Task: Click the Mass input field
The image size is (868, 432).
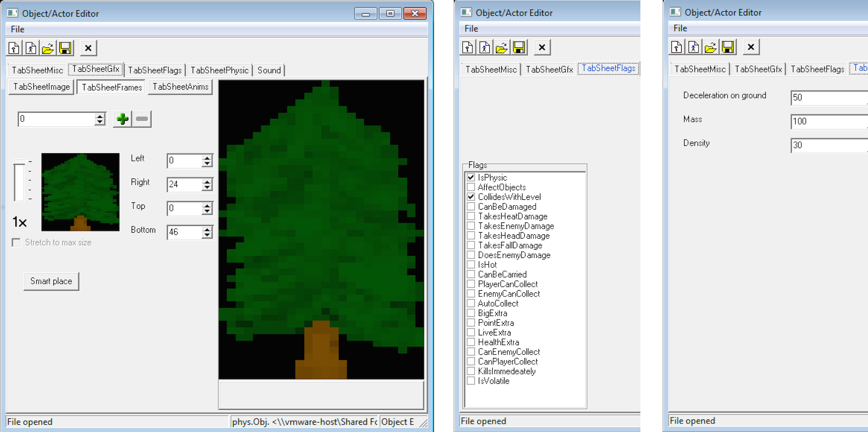Action: [x=828, y=121]
